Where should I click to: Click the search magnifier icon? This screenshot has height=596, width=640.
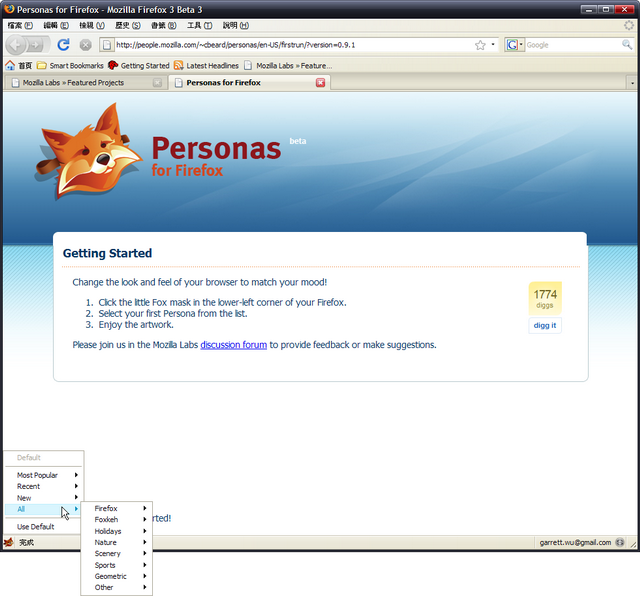pyautogui.click(x=627, y=44)
